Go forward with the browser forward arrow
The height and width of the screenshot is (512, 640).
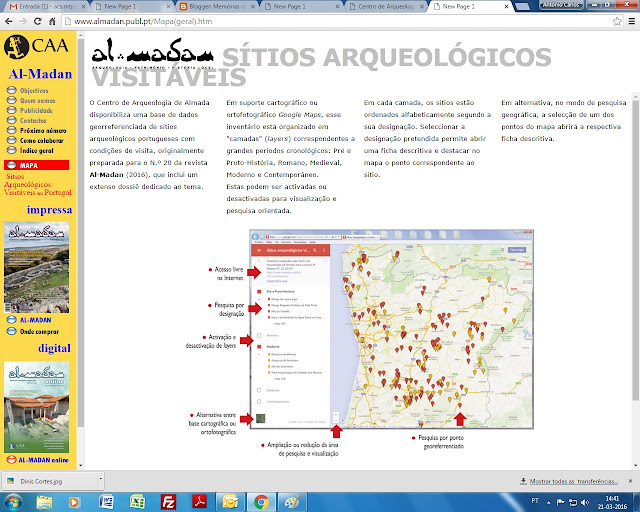tap(23, 21)
